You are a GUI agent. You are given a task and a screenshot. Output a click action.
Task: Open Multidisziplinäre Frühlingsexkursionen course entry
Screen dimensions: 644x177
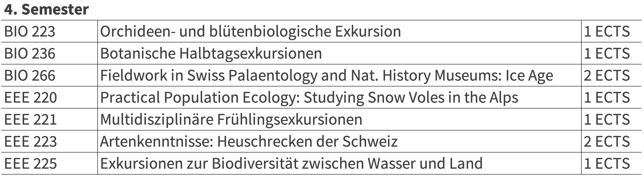(x=231, y=120)
